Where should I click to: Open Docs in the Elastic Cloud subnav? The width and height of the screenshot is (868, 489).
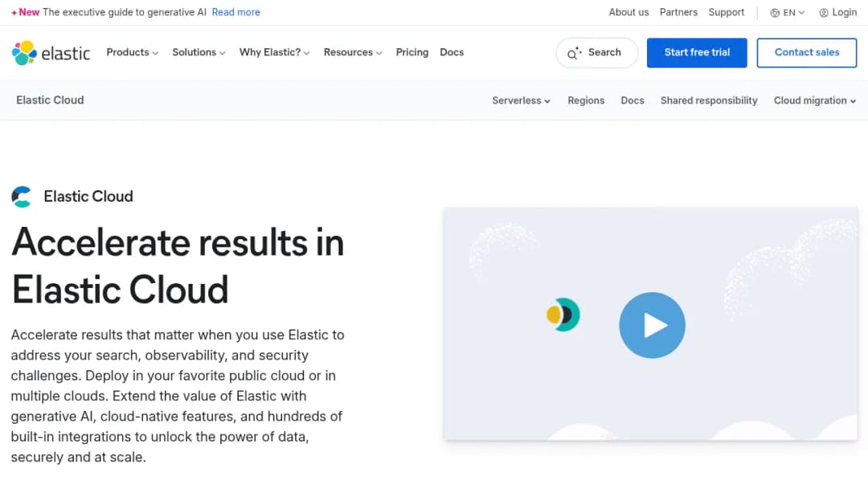[633, 101]
